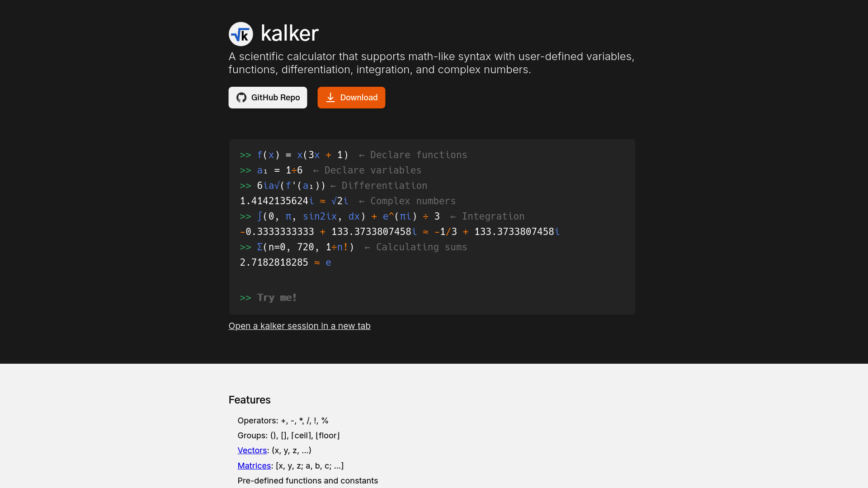Click the Features section heading
868x488 pixels.
tap(249, 399)
